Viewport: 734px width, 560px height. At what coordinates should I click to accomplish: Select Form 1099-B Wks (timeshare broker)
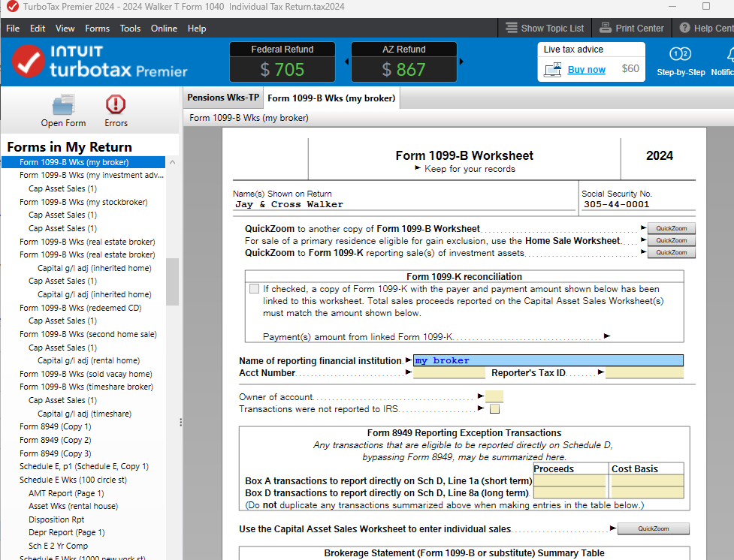86,387
